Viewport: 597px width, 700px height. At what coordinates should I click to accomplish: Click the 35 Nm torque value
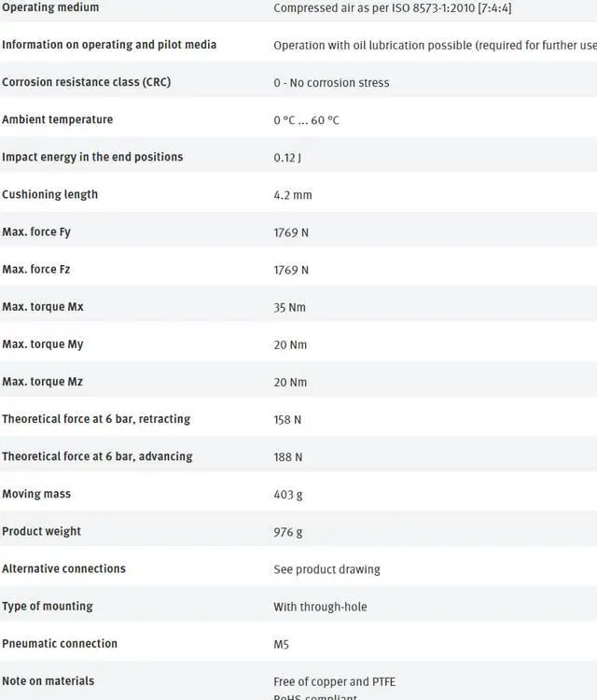click(289, 307)
